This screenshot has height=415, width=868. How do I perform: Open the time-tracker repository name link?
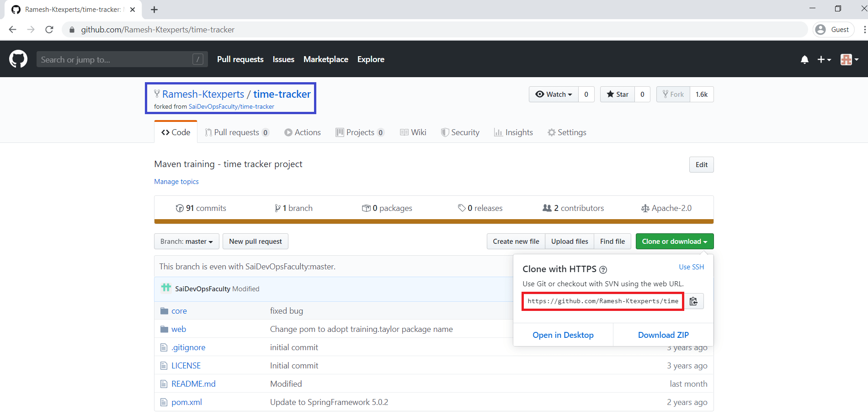point(282,94)
